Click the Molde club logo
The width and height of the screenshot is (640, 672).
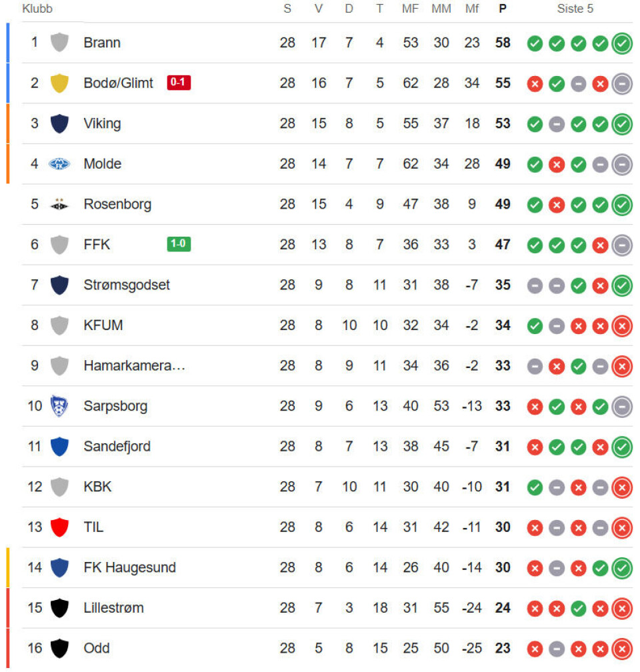tap(59, 164)
